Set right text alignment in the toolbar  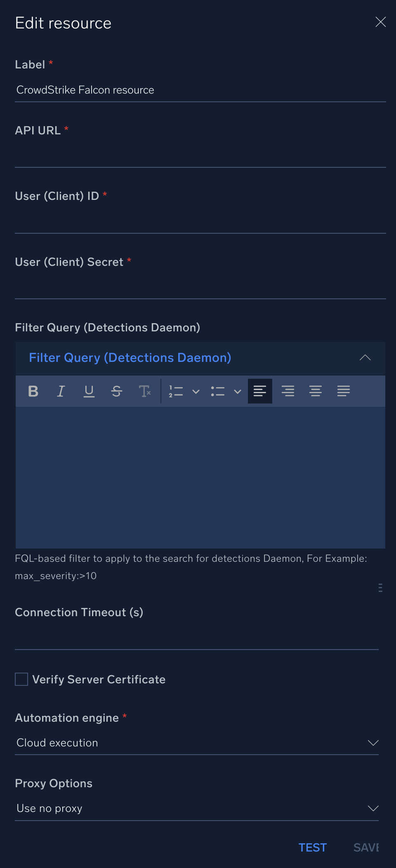[289, 391]
